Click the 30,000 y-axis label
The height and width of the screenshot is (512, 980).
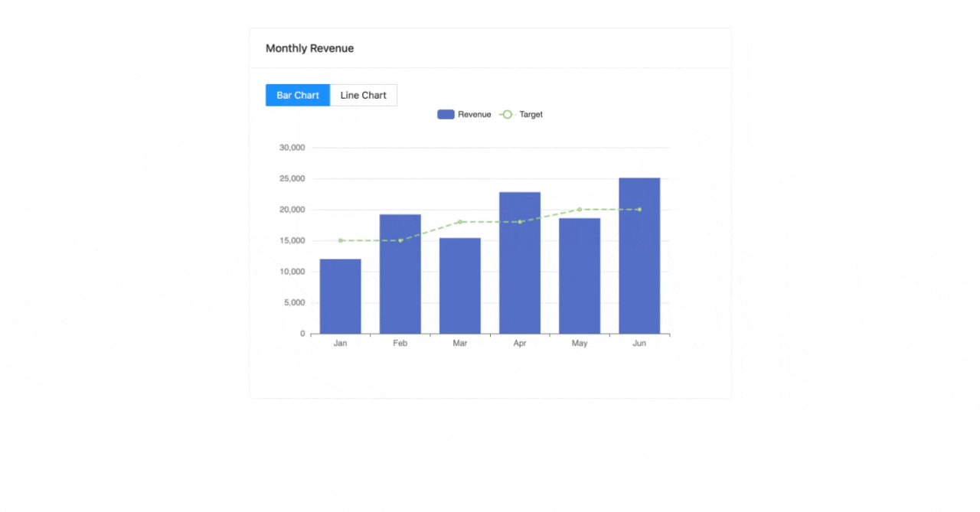pyautogui.click(x=292, y=148)
